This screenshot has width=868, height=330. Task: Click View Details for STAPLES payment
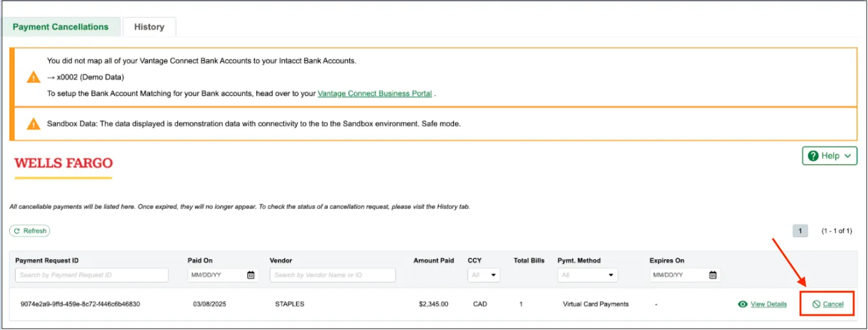tap(769, 304)
